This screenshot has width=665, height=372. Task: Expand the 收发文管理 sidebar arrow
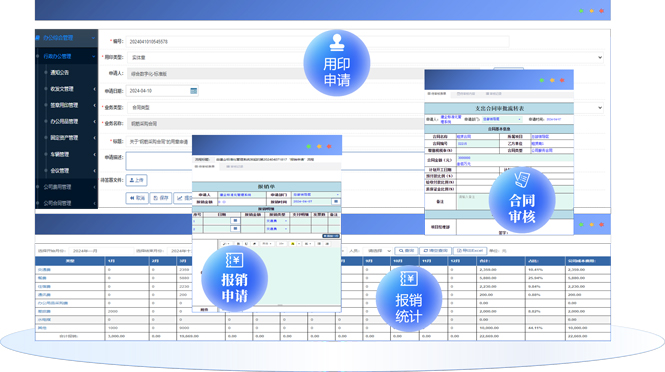[x=94, y=89]
